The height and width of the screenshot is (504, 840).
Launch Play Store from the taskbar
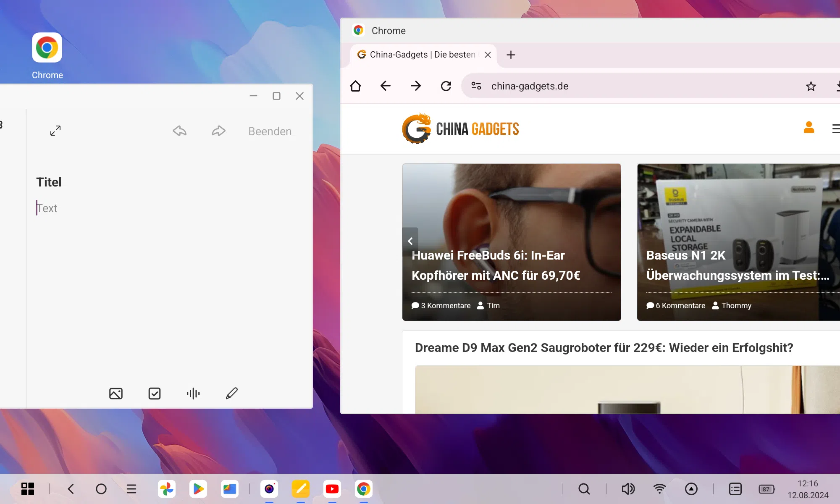pyautogui.click(x=198, y=489)
